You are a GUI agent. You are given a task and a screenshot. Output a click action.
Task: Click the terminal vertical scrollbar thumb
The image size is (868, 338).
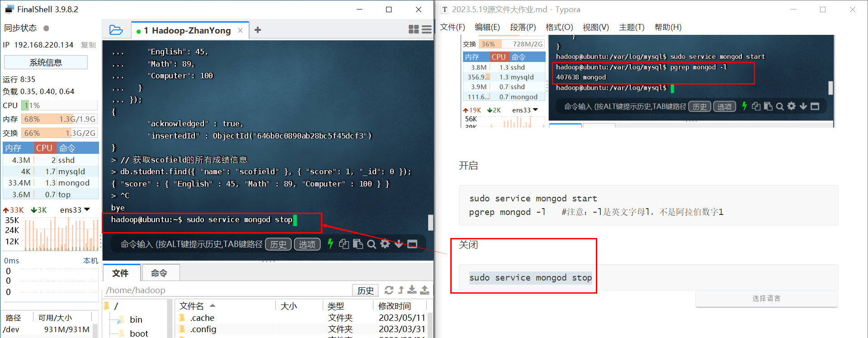tap(431, 222)
